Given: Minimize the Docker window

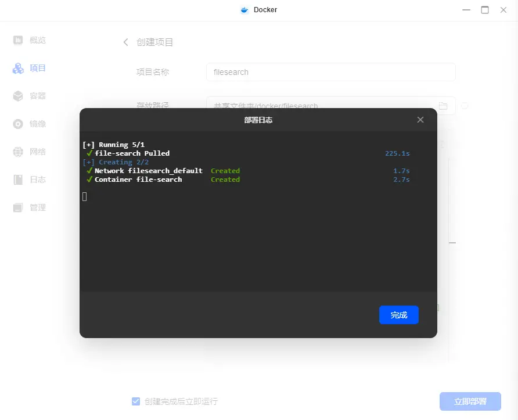Looking at the screenshot, I should (466, 10).
